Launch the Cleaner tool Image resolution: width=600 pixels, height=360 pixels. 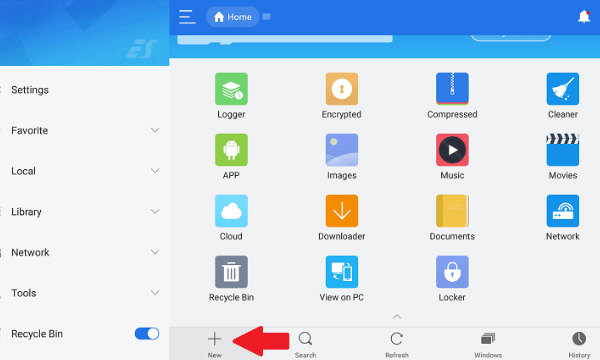click(562, 89)
